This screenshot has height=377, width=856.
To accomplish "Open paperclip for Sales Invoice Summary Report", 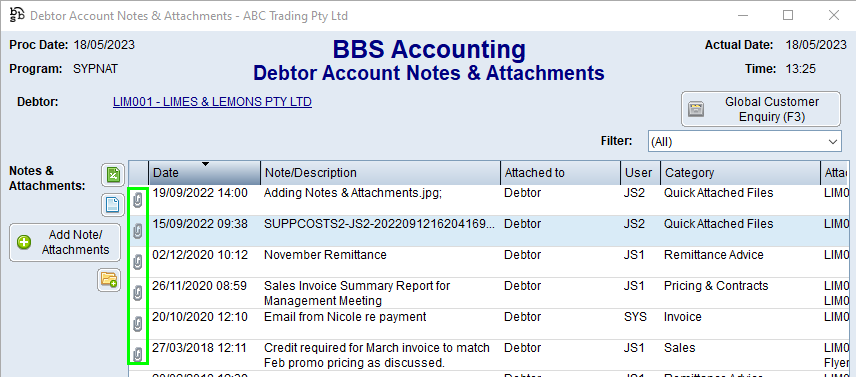I will click(x=138, y=294).
